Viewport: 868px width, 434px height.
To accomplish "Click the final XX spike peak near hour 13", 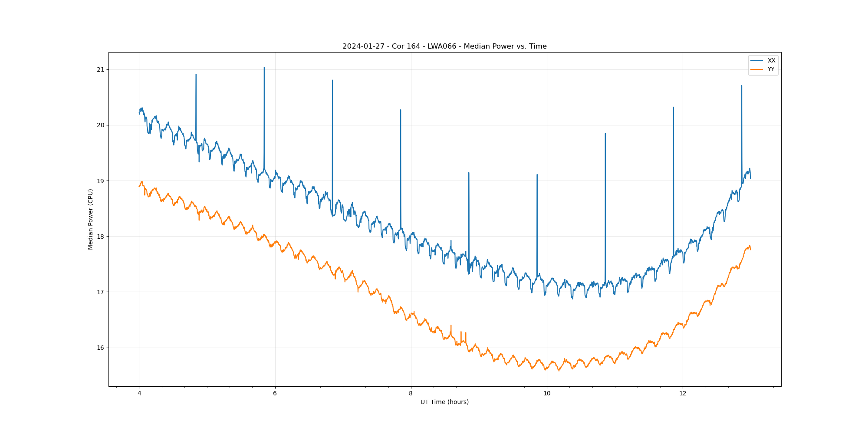I will tap(741, 86).
